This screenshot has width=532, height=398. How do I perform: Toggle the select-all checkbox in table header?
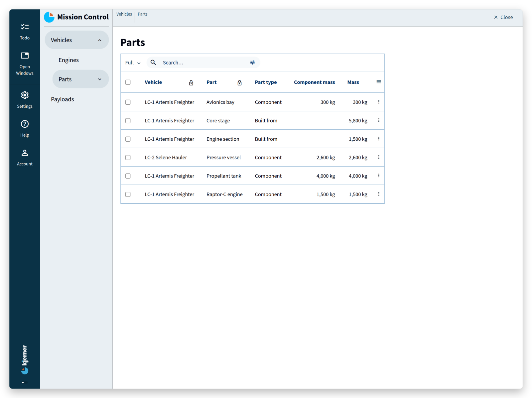(x=128, y=82)
